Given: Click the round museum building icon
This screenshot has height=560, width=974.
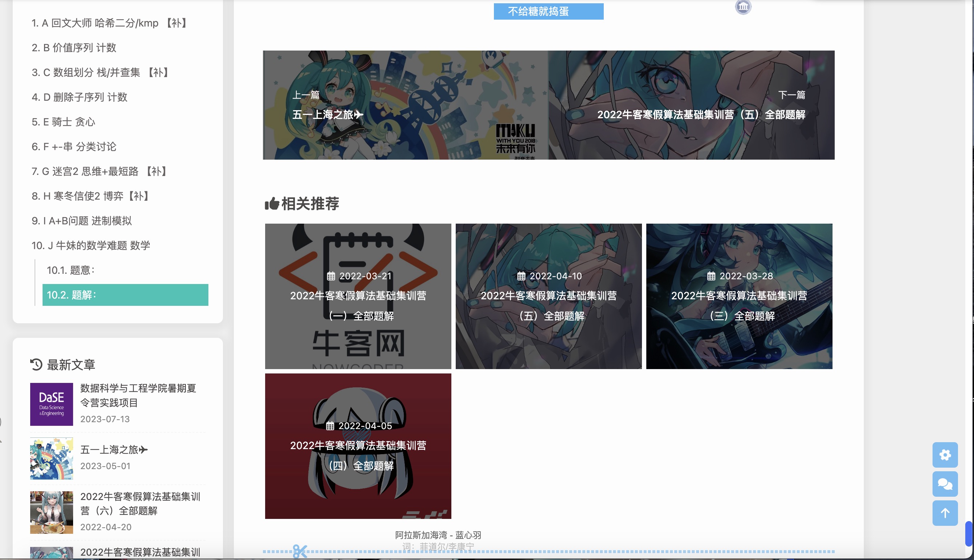Looking at the screenshot, I should coord(743,7).
